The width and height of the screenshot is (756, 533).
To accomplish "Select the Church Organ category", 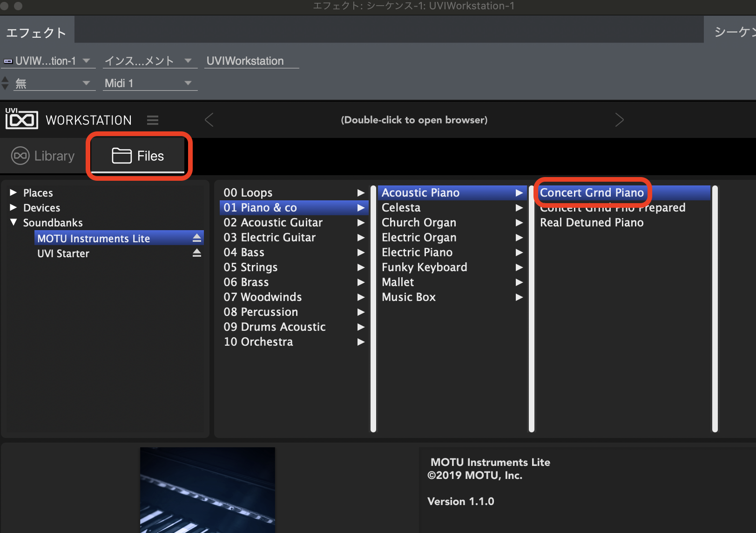I will (452, 222).
